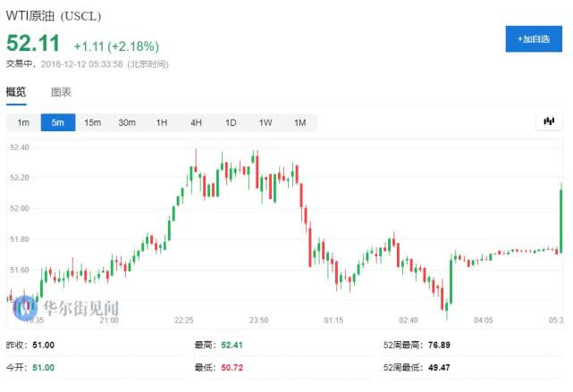
Task: Click the candlestick chart type icon
Action: click(548, 121)
